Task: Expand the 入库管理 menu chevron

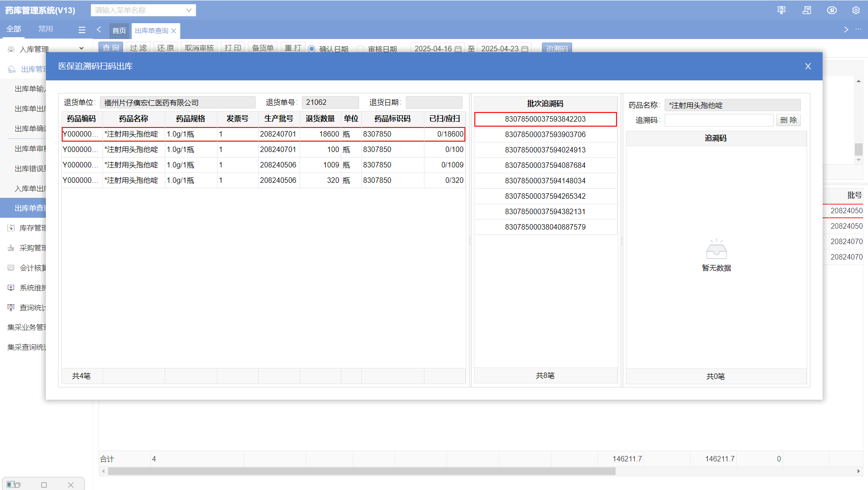Action: [x=81, y=49]
